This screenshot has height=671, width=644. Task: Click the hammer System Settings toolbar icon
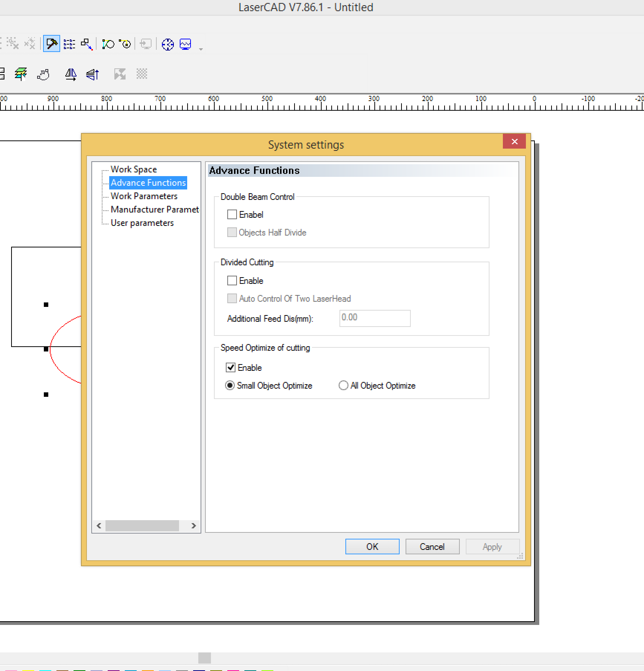[52, 44]
